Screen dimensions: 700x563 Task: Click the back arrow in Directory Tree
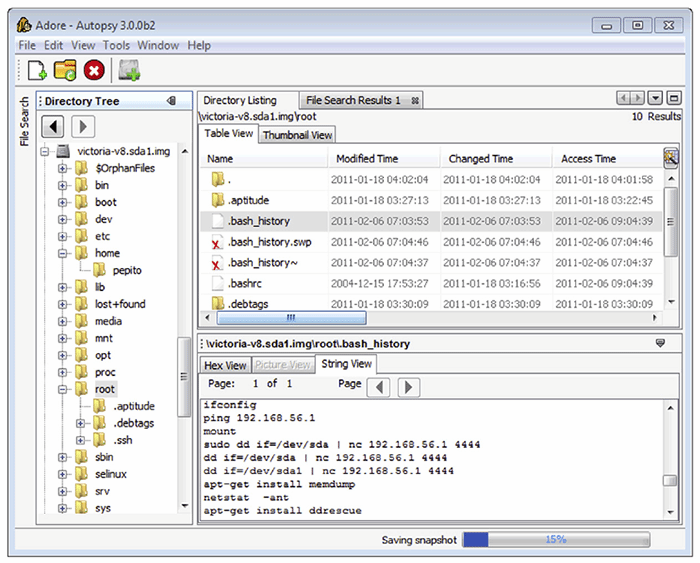click(54, 126)
